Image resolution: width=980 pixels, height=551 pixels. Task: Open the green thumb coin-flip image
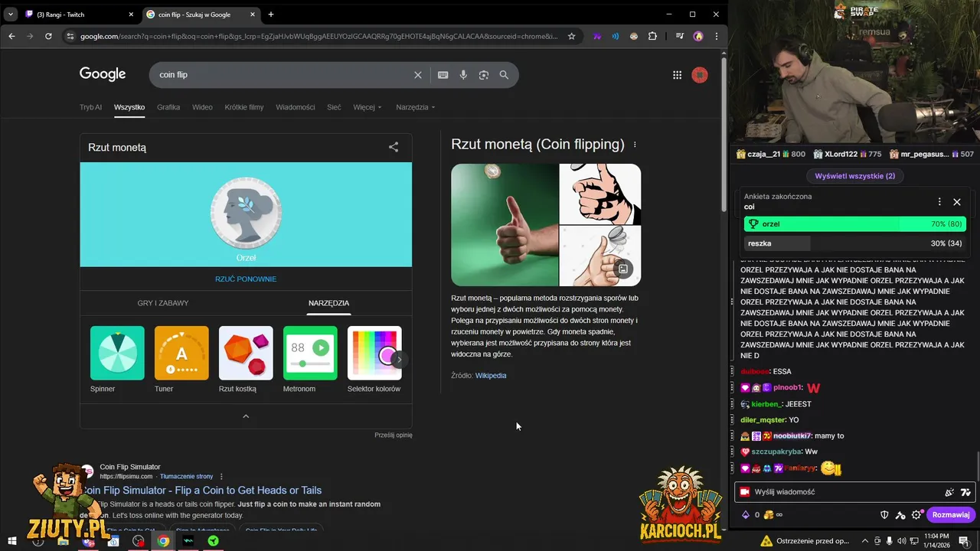pos(505,224)
